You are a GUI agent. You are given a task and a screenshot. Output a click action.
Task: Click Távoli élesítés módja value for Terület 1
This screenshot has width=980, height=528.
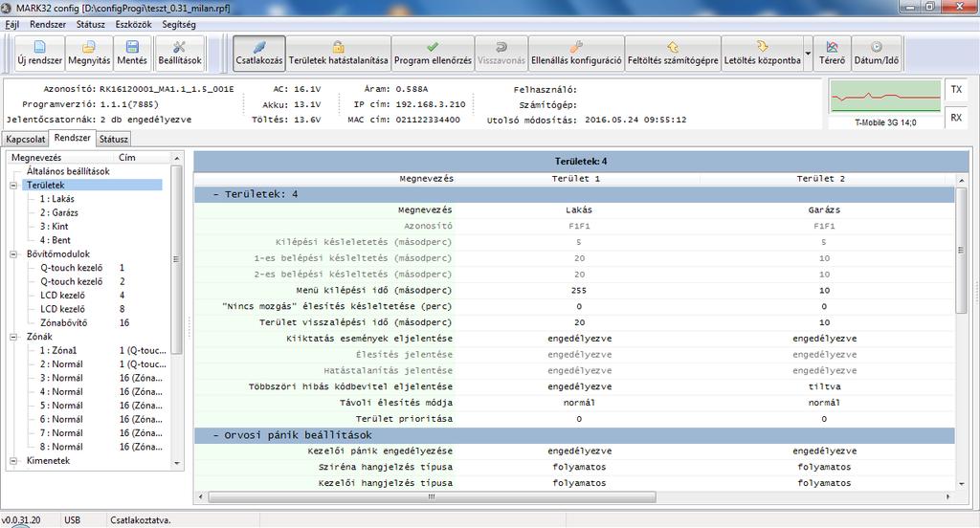pos(579,403)
